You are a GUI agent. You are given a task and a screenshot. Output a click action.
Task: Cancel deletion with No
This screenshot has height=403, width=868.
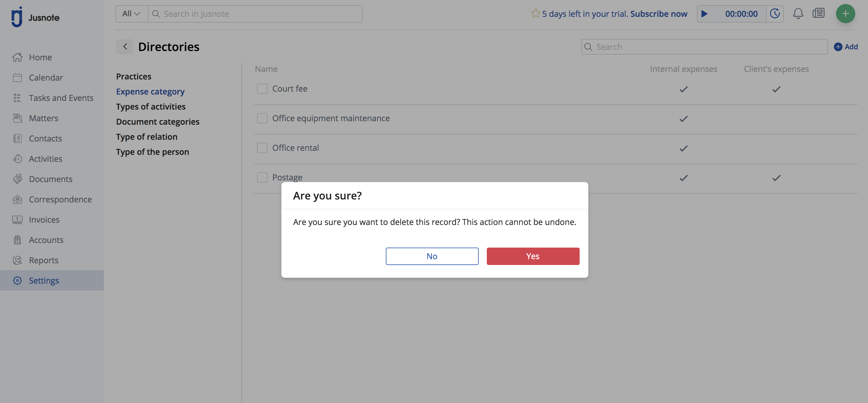coord(432,256)
